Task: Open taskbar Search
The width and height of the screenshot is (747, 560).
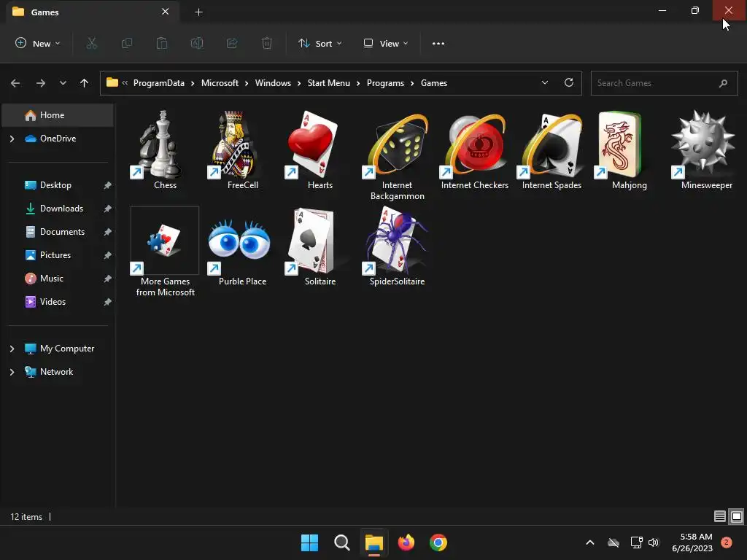Action: point(341,542)
